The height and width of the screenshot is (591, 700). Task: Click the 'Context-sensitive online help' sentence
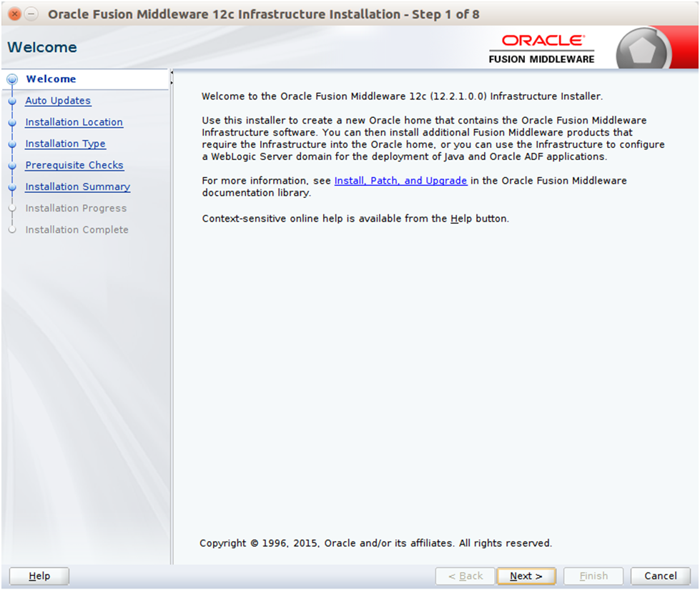point(355,219)
